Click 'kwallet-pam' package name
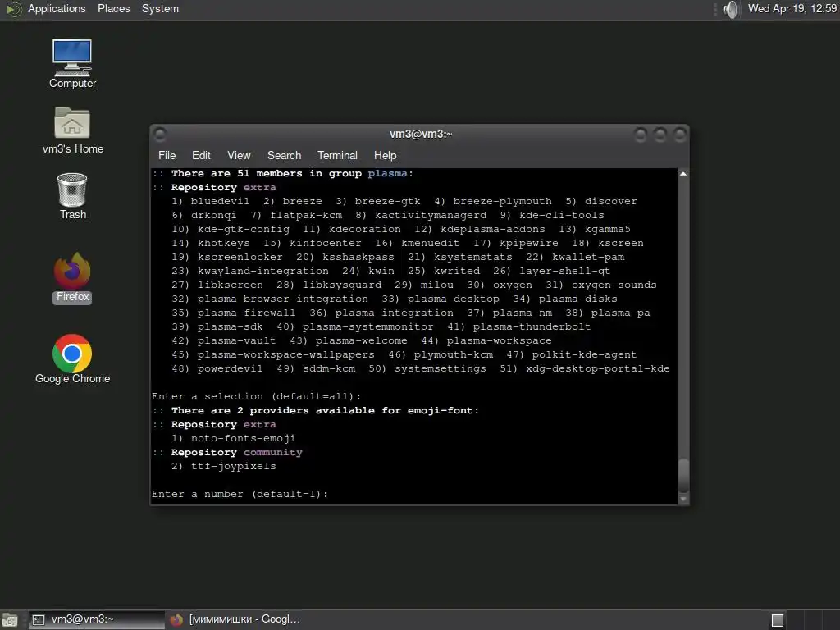This screenshot has width=840, height=630. 587,257
